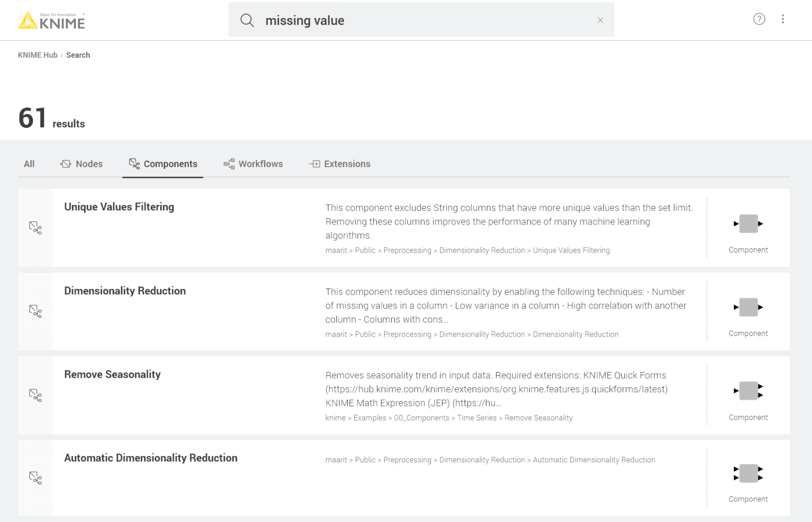The height and width of the screenshot is (522, 812).
Task: Switch to the All tab
Action: (x=29, y=164)
